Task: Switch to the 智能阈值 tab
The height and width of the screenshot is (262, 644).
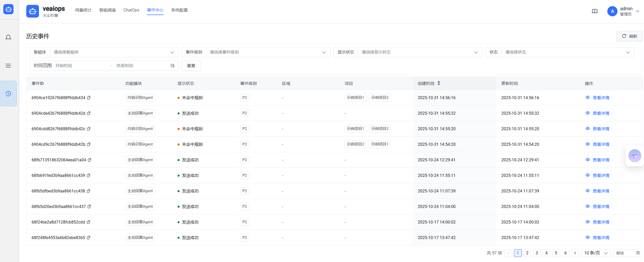Action: (108, 10)
